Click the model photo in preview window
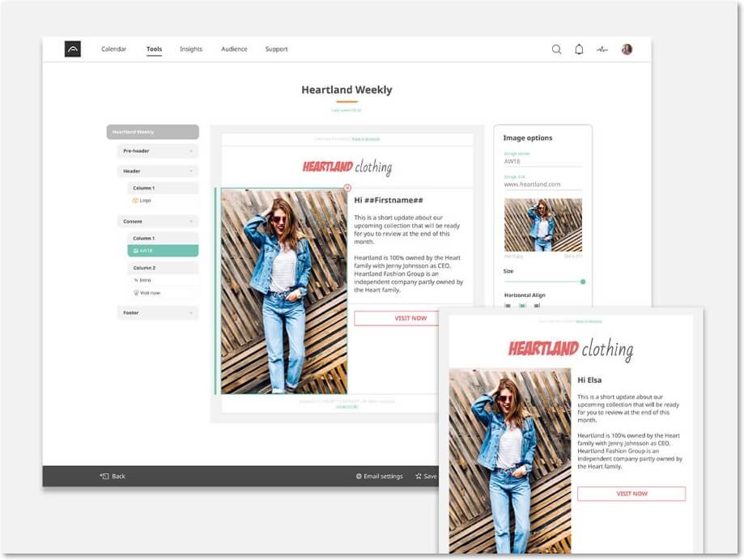The width and height of the screenshot is (744, 560). click(x=510, y=460)
